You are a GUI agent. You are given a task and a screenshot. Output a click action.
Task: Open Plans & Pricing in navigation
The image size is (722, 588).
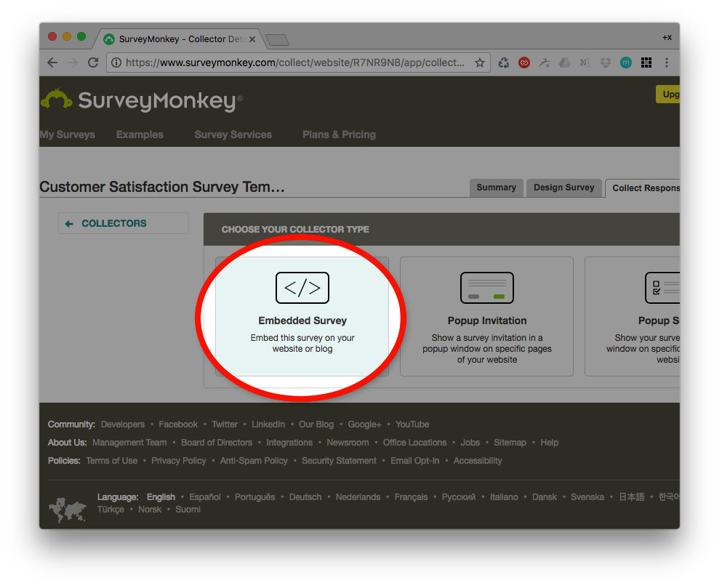(x=339, y=134)
